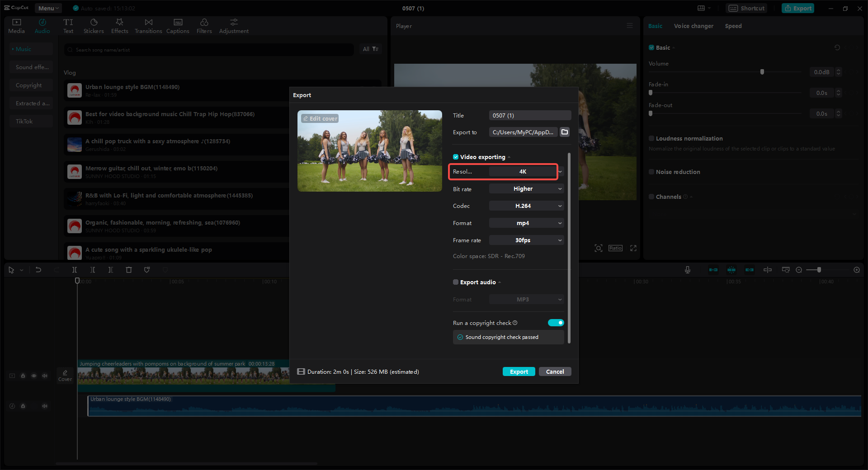Click the Undo arrow in timeline toolbar

[x=38, y=270]
